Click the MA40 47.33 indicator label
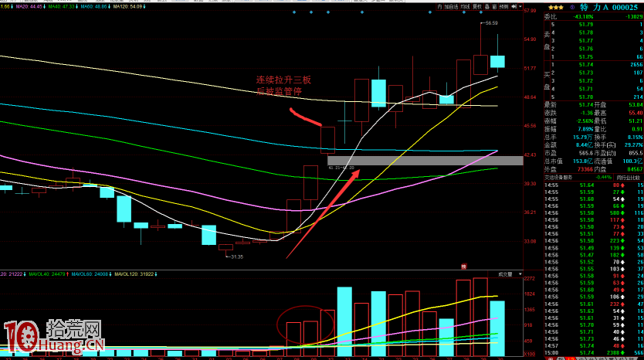 click(63, 7)
